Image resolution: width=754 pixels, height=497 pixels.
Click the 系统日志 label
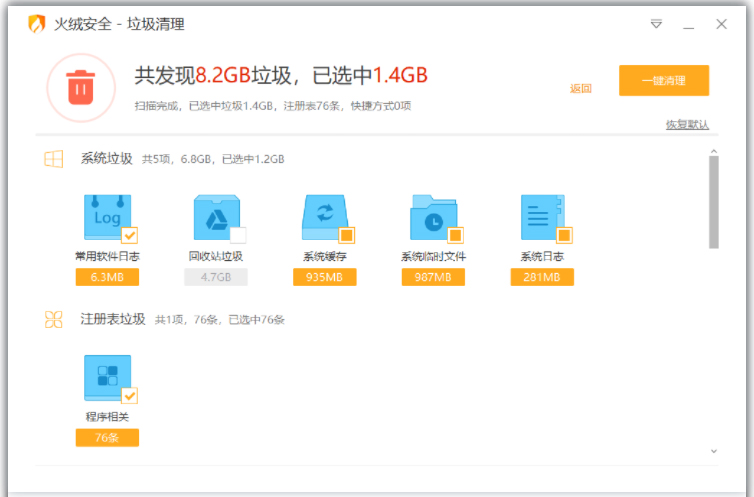[x=542, y=256]
